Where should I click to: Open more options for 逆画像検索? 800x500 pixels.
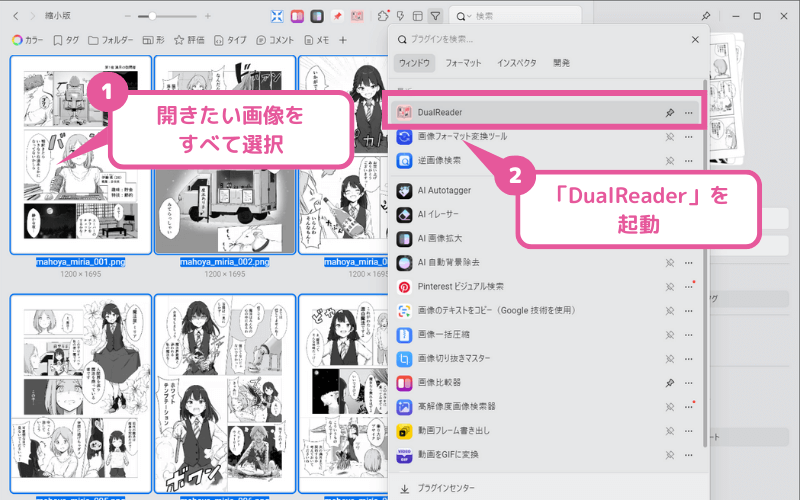click(x=689, y=161)
